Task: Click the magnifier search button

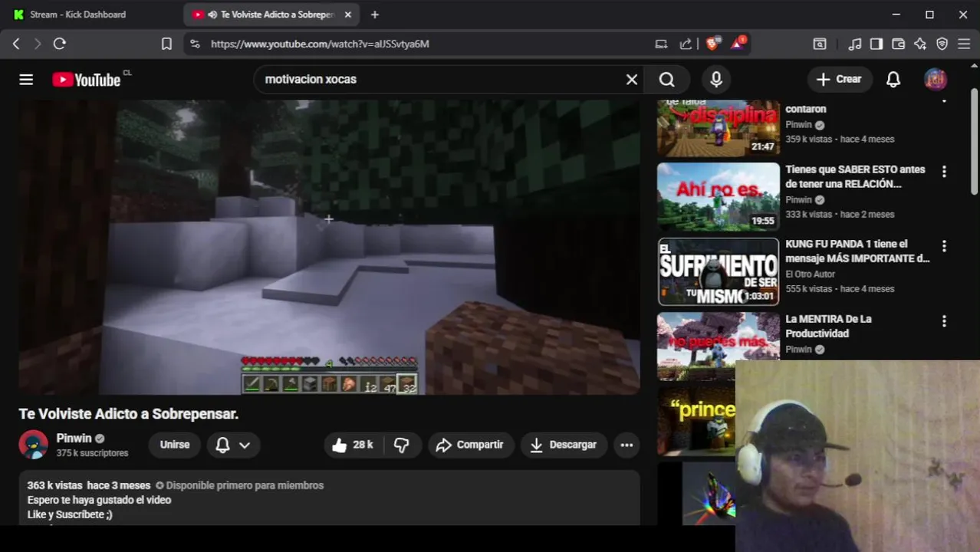Action: (x=667, y=79)
